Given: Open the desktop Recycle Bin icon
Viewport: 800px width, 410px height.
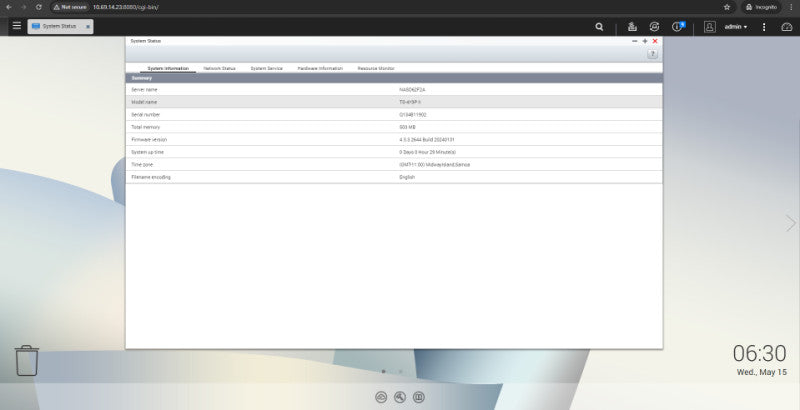Looking at the screenshot, I should tap(27, 361).
